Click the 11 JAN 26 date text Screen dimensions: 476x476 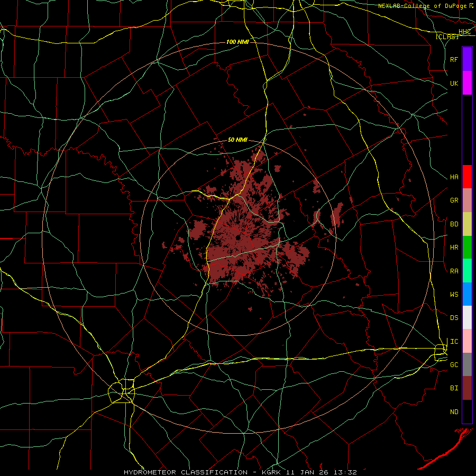308,472
